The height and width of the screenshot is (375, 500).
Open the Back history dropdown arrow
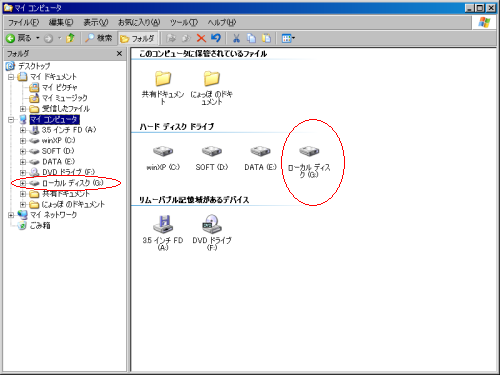tap(38, 38)
